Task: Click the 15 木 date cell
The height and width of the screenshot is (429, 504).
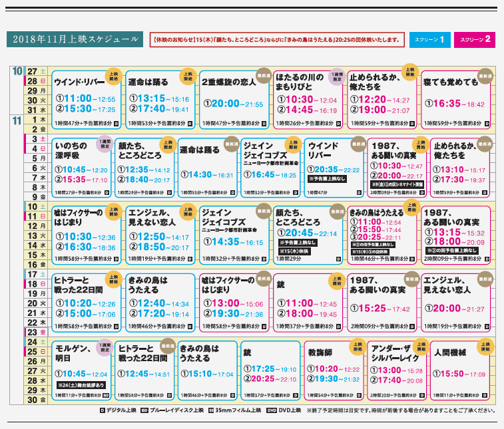Action: click(x=36, y=255)
